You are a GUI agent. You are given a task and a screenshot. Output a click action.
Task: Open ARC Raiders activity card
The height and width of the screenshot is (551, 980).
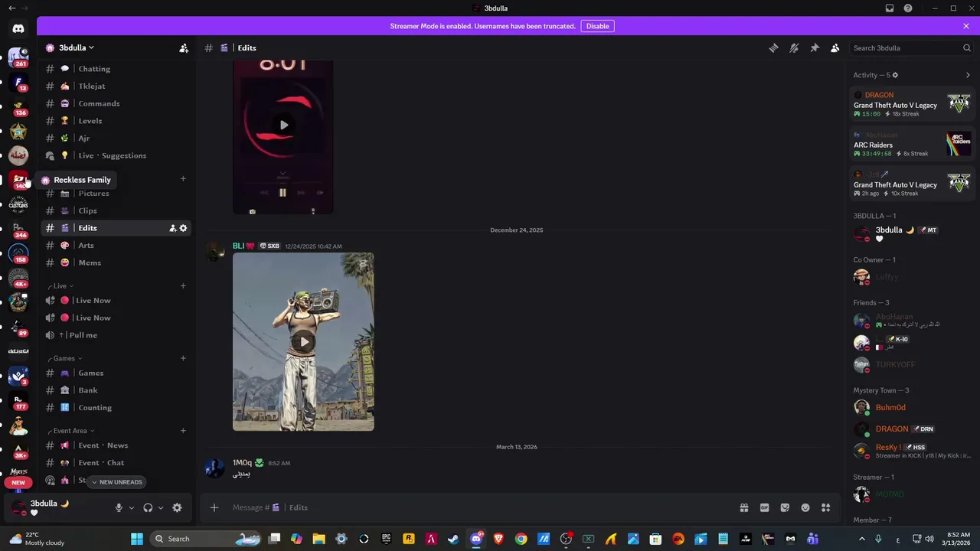point(912,145)
